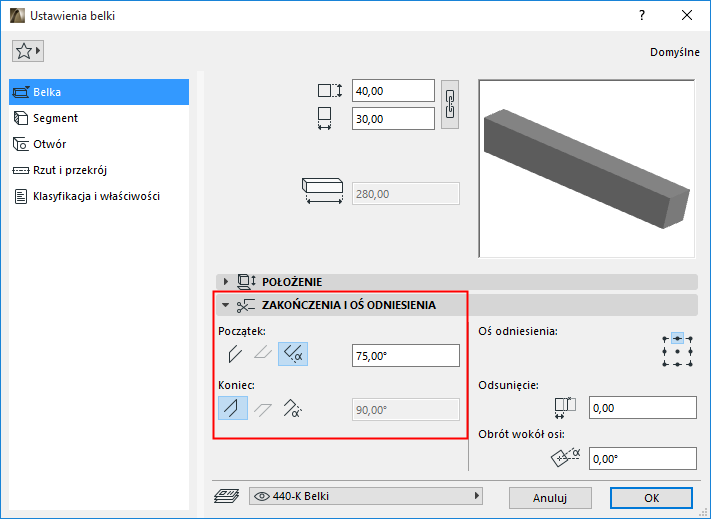Click the Odsunięcie label
Image resolution: width=711 pixels, height=519 pixels.
[x=508, y=386]
